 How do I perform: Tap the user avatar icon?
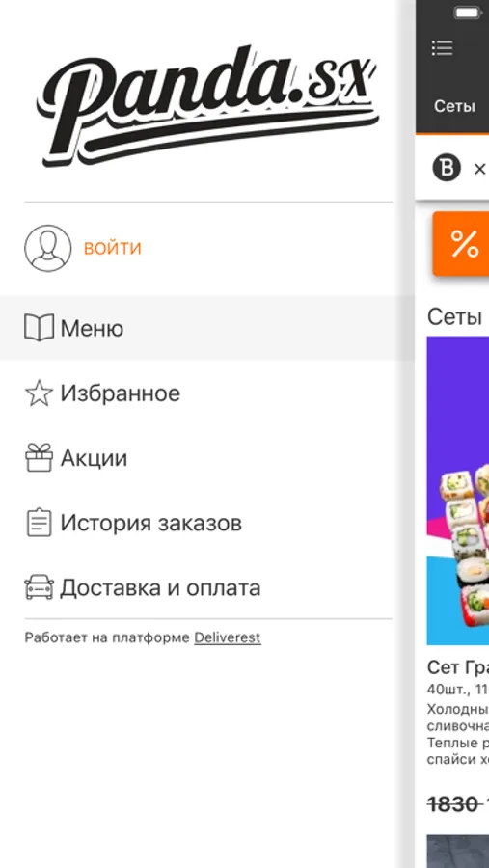tap(47, 248)
